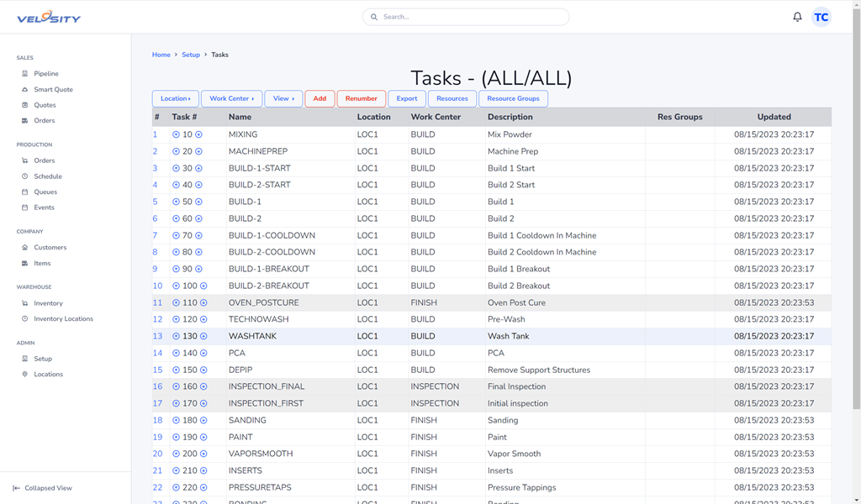Viewport: 861px width, 504px height.
Task: Click the Velocity logo
Action: (x=49, y=18)
